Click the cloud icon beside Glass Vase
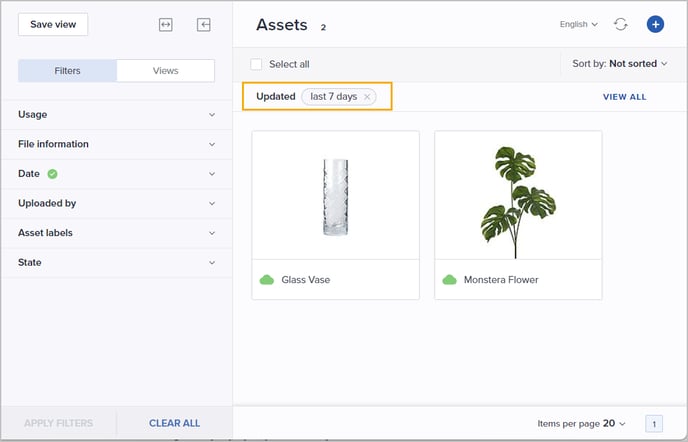This screenshot has height=442, width=688. 267,280
